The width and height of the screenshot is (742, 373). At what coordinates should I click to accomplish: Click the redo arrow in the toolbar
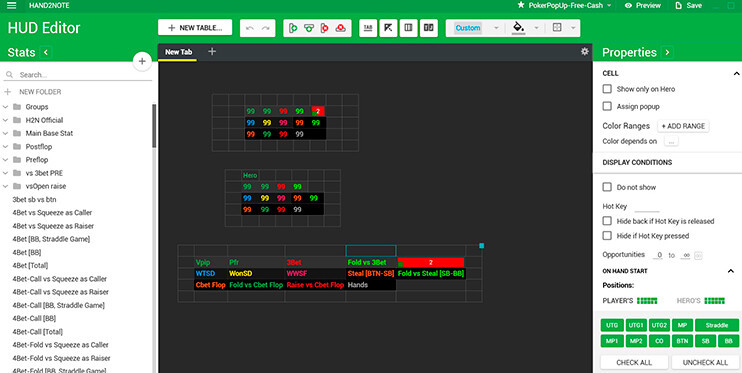(x=266, y=28)
